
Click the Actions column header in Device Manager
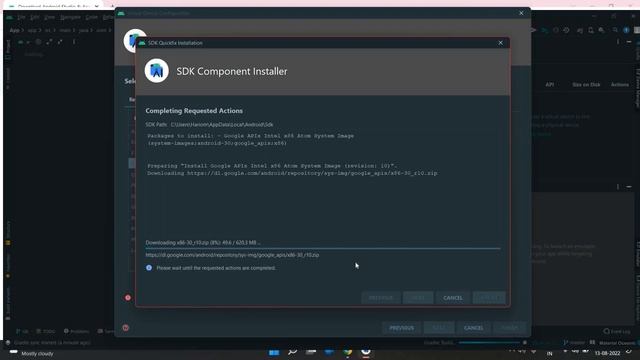click(x=620, y=84)
